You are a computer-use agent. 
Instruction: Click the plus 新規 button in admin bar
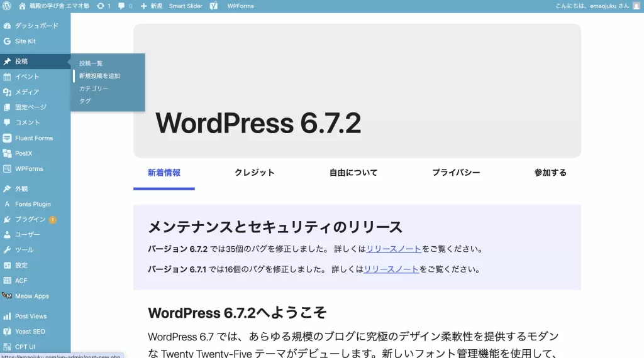151,6
